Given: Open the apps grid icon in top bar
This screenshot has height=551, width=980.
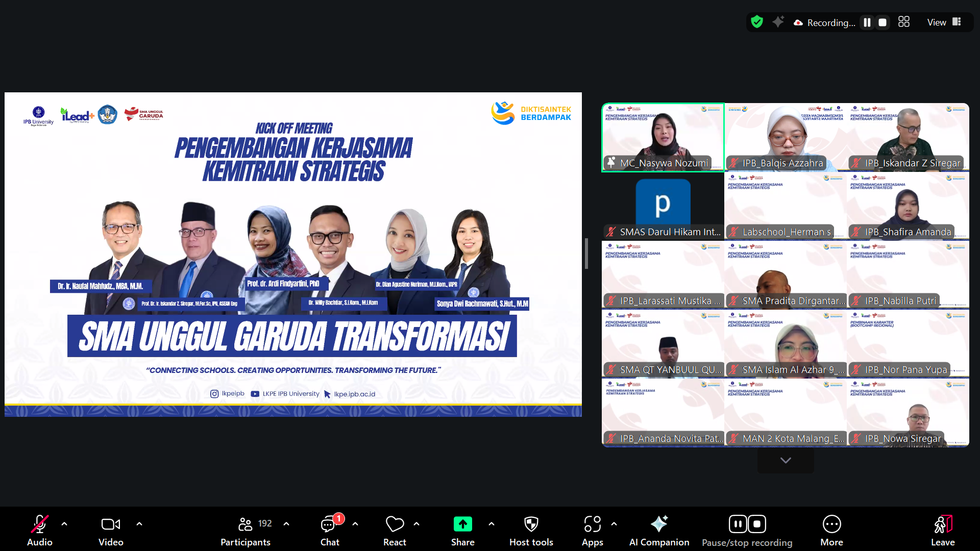Looking at the screenshot, I should pos(904,22).
